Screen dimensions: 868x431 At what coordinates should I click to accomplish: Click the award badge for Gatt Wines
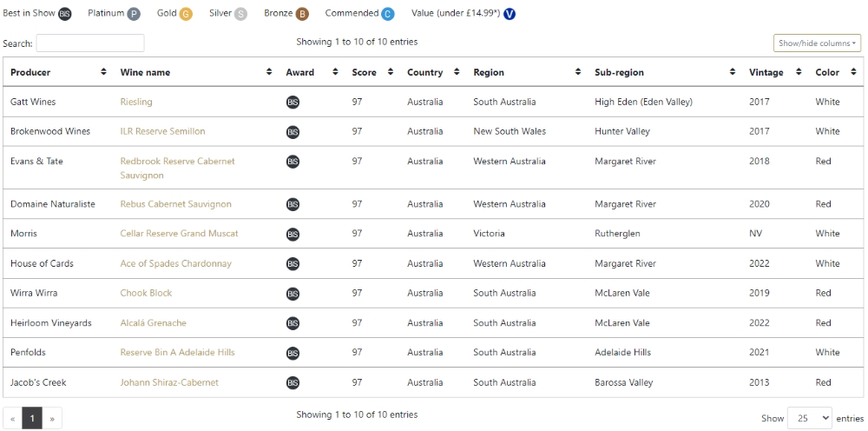(x=293, y=102)
